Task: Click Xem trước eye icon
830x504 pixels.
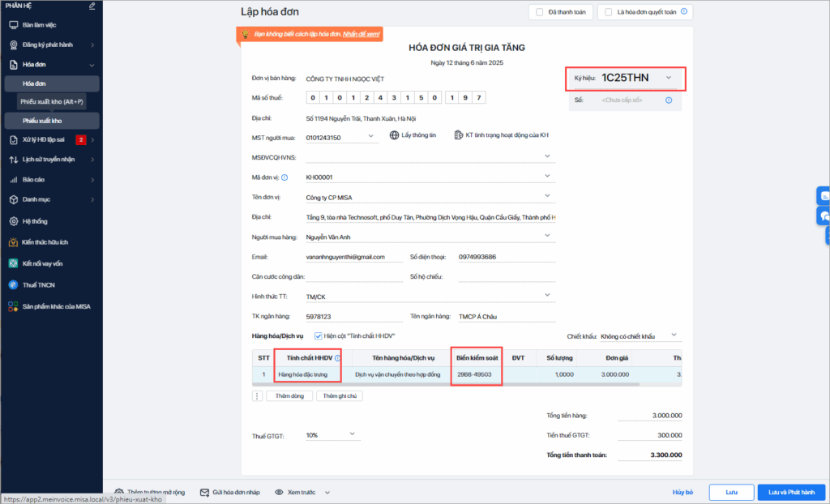Action: tap(279, 493)
